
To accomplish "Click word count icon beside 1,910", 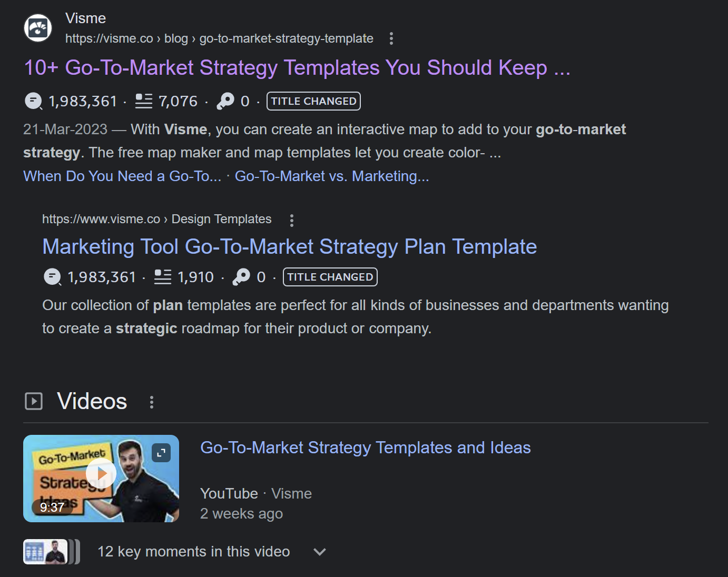I will [163, 277].
